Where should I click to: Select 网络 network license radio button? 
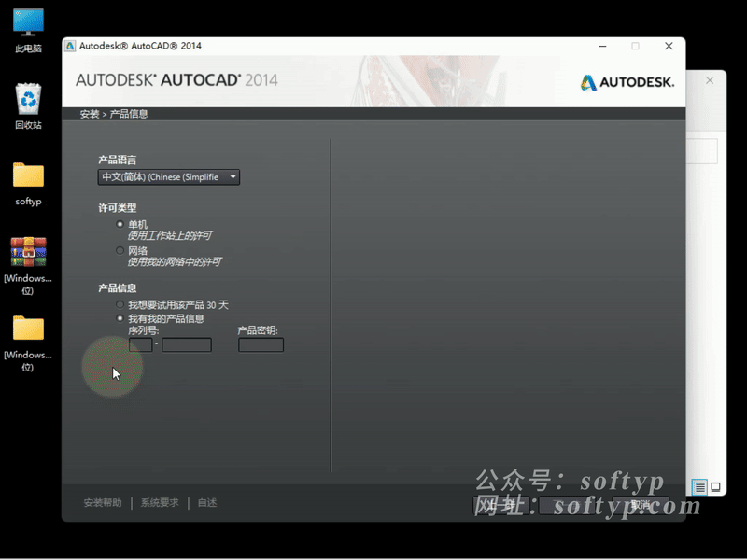point(120,250)
